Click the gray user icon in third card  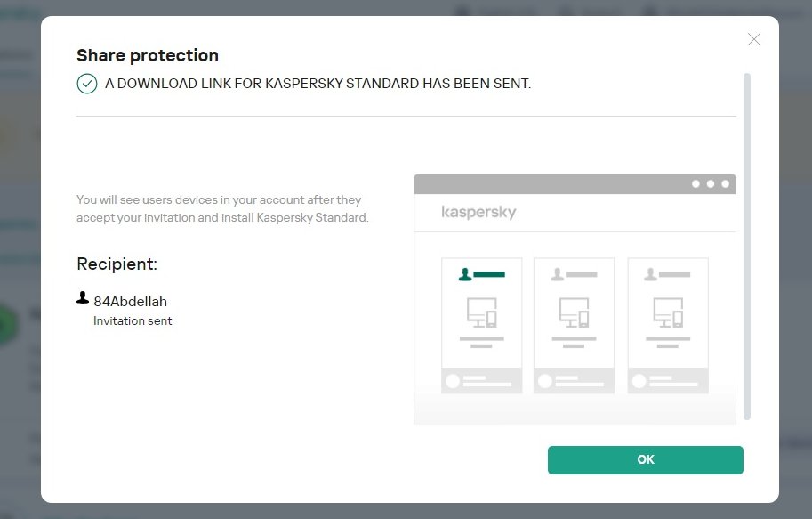click(651, 274)
